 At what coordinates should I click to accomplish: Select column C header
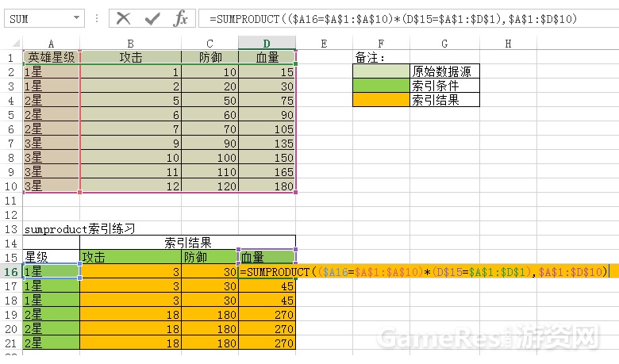(210, 43)
